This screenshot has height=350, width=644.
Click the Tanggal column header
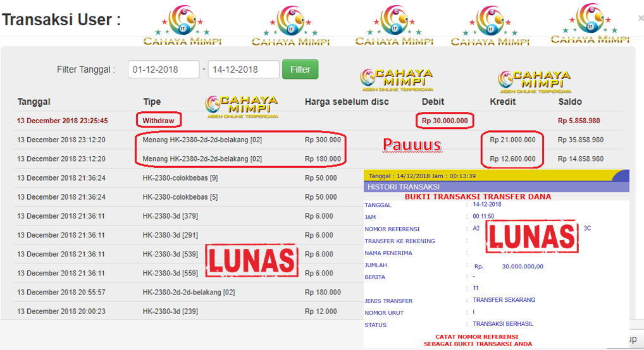[34, 102]
